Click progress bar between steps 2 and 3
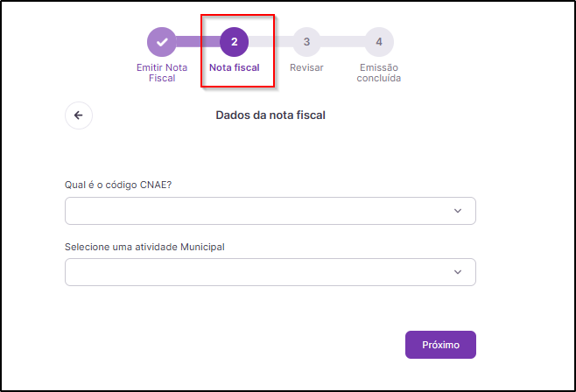This screenshot has height=392, width=576. point(270,42)
